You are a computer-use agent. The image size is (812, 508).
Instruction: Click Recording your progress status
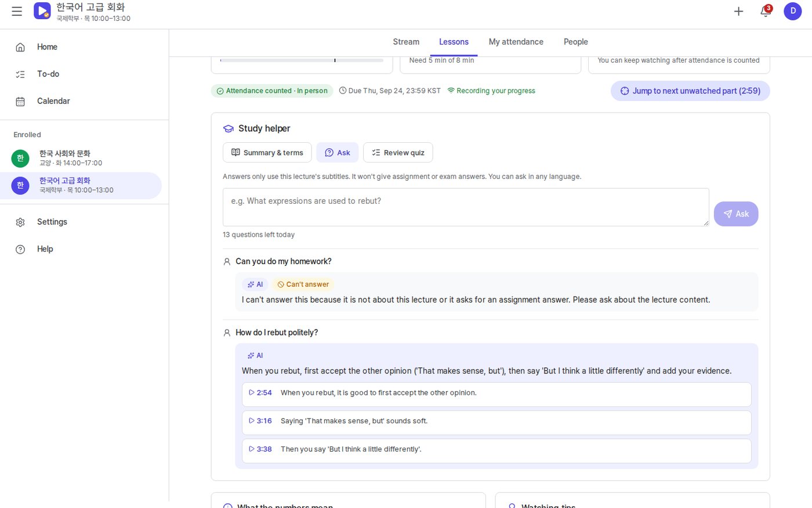tap(491, 91)
